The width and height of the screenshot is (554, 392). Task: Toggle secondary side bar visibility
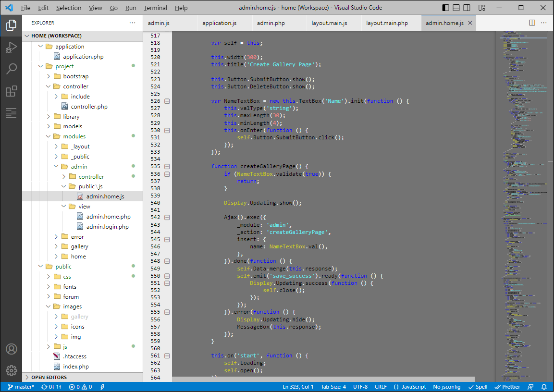click(x=466, y=7)
